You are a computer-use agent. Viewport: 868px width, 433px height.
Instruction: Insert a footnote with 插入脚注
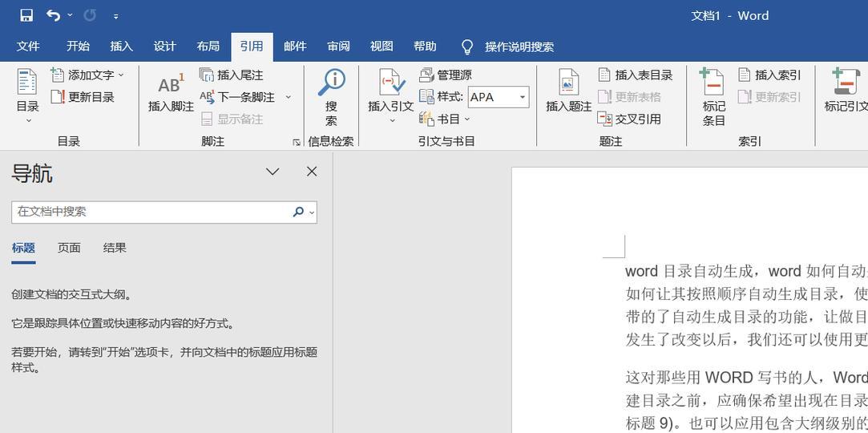[171, 92]
